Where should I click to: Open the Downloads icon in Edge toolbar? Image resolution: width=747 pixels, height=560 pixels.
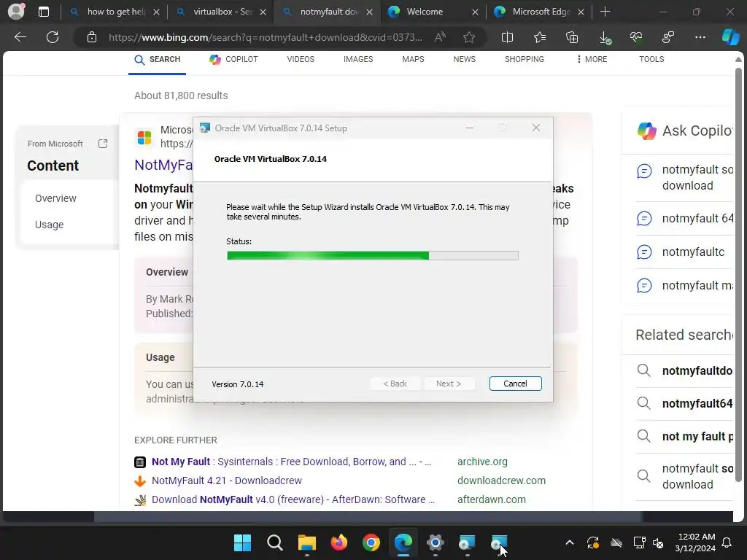point(605,37)
